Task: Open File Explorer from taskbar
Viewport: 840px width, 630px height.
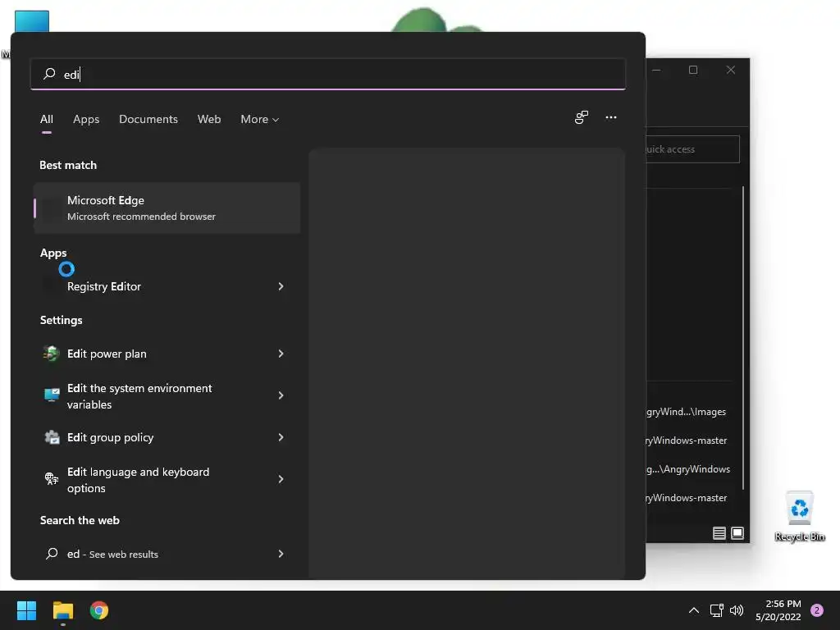Action: [62, 610]
